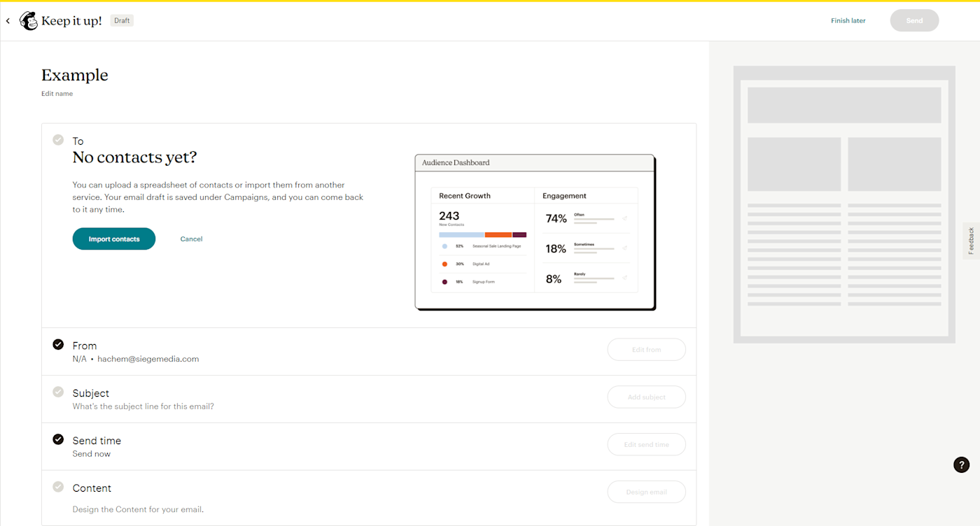Click the Content section status checkmark
This screenshot has height=526, width=980.
[x=58, y=487]
